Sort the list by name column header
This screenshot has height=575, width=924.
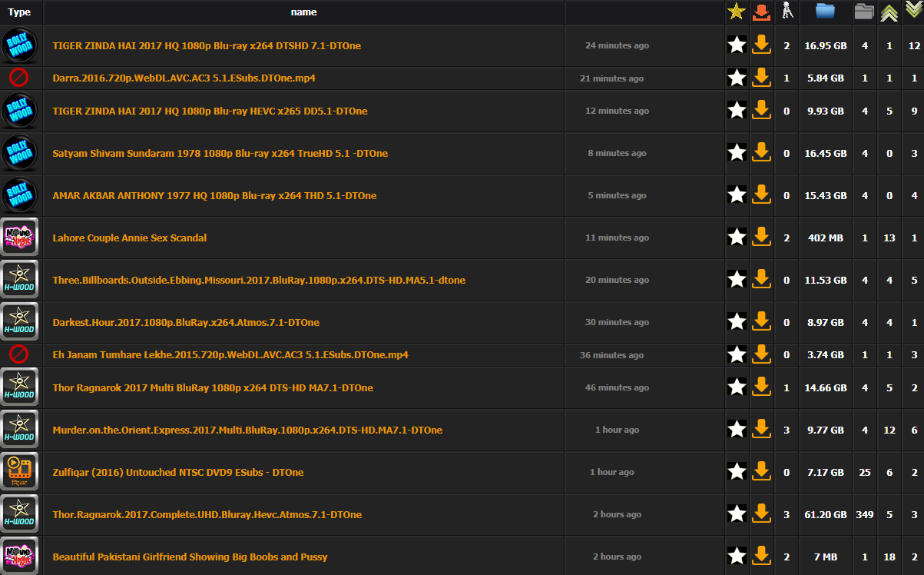click(x=304, y=12)
